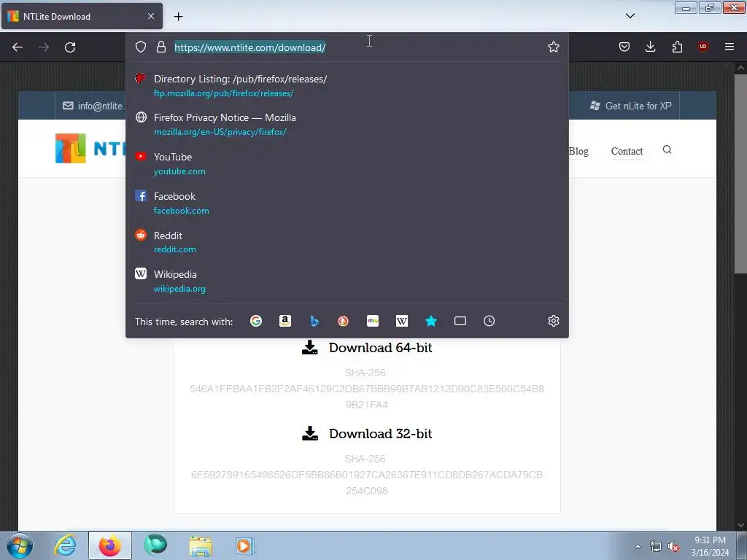
Task: Choose the Wikipedia suggestion
Action: [x=347, y=281]
